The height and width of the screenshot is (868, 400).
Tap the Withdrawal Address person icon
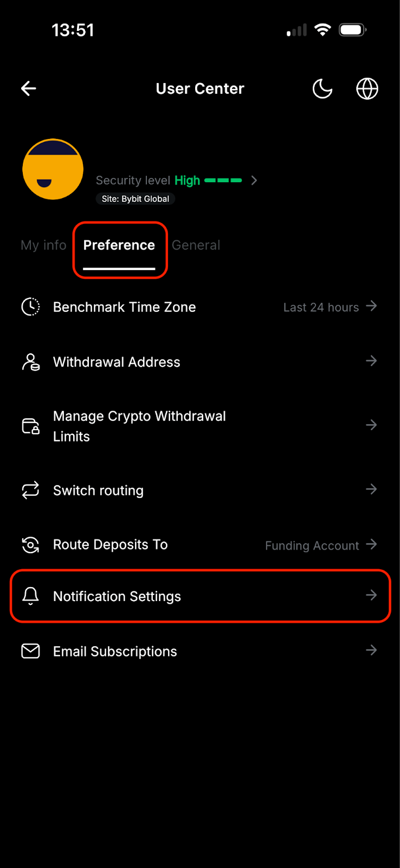point(31,362)
